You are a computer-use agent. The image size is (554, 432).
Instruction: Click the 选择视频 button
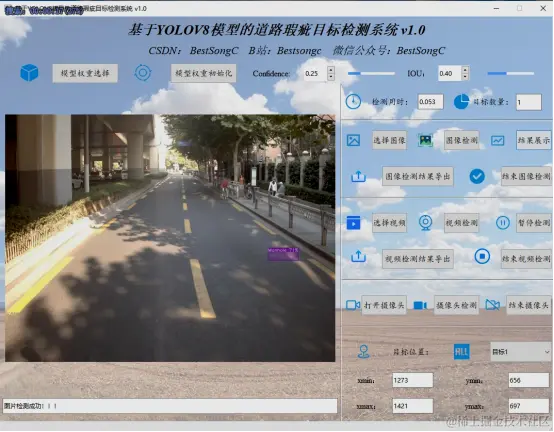pyautogui.click(x=389, y=223)
